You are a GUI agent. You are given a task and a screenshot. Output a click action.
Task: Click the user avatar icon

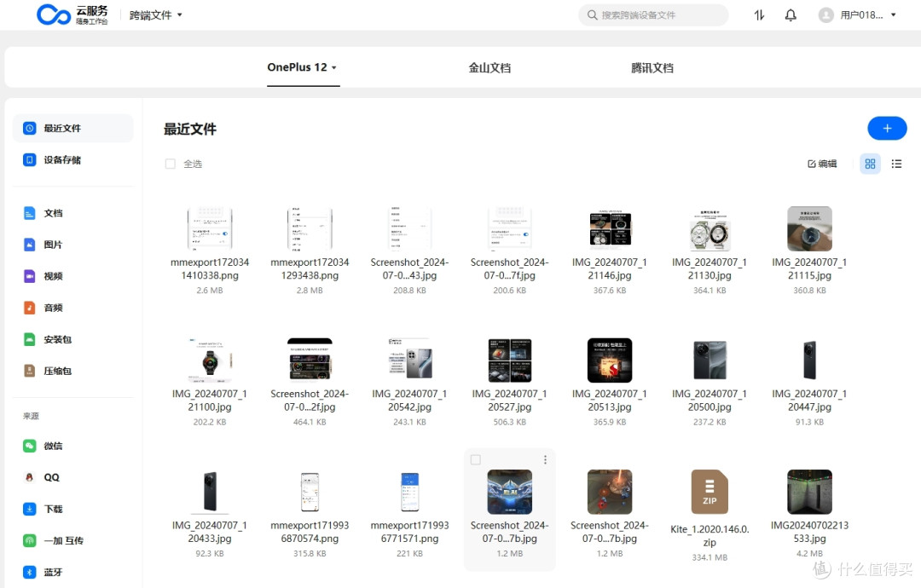825,15
